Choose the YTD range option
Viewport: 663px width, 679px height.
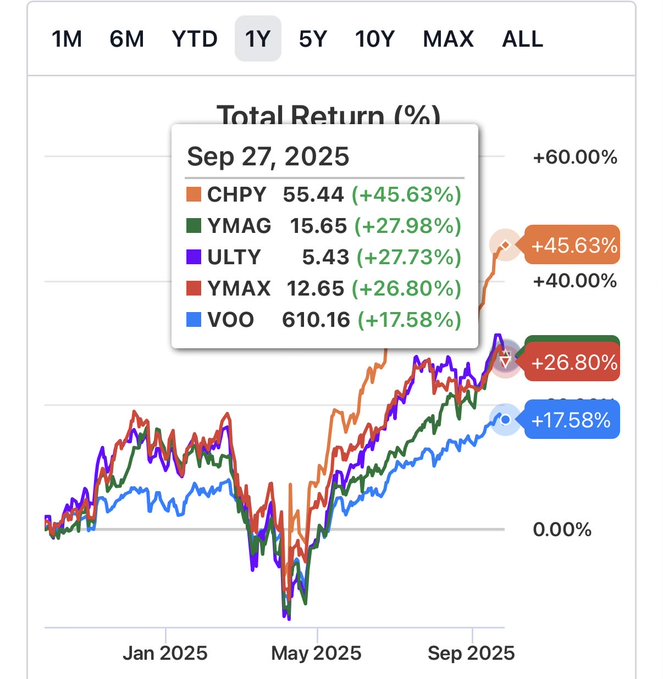(x=194, y=39)
